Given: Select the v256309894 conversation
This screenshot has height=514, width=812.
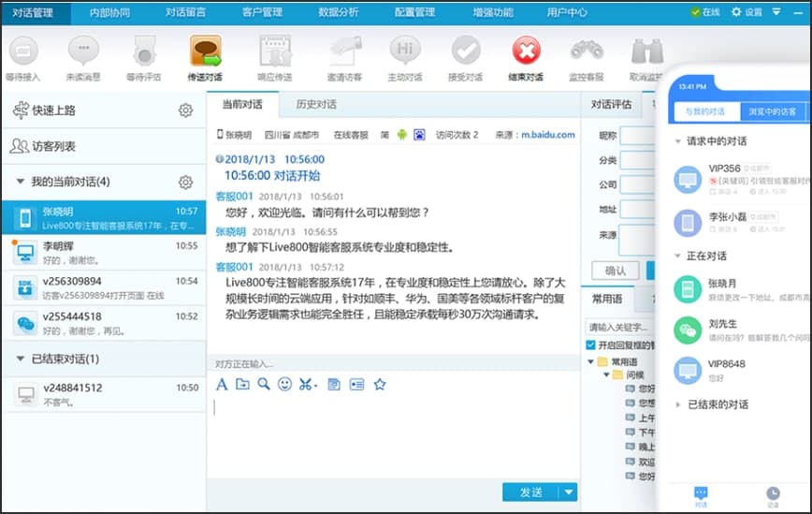Looking at the screenshot, I should pyautogui.click(x=104, y=288).
